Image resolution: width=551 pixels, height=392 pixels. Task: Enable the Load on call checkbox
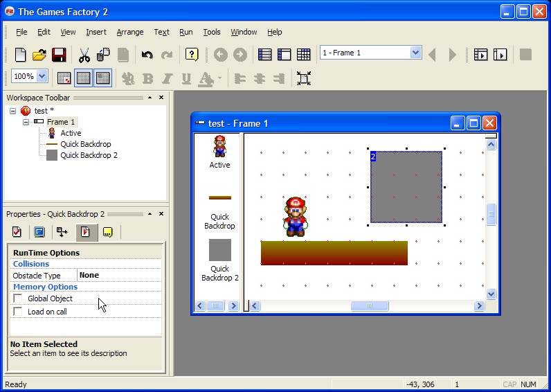17,312
